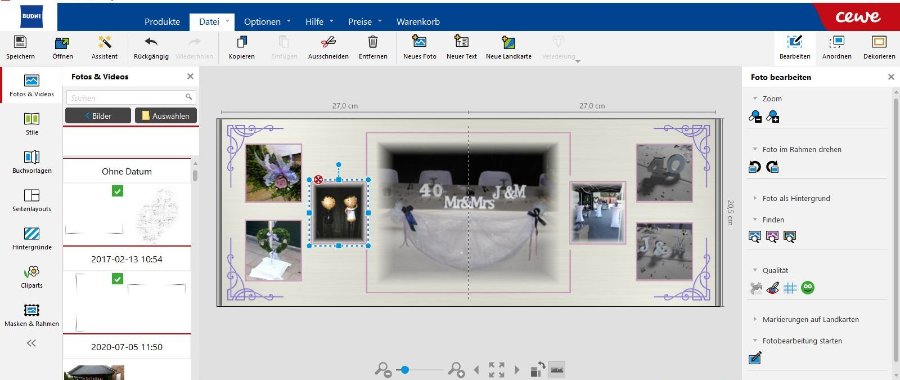Select the Ausschneiden scissors icon
900x380 pixels.
[x=328, y=42]
